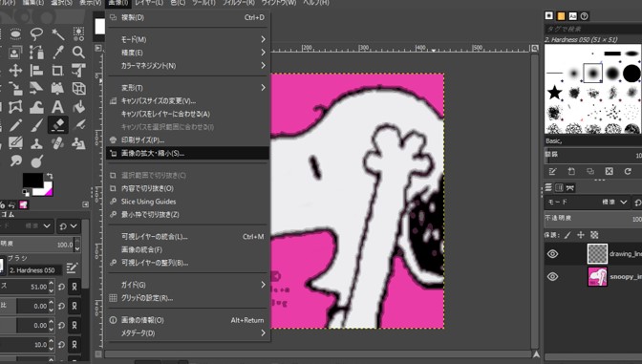642x364 pixels.
Task: Select the Text tool
Action: click(57, 107)
